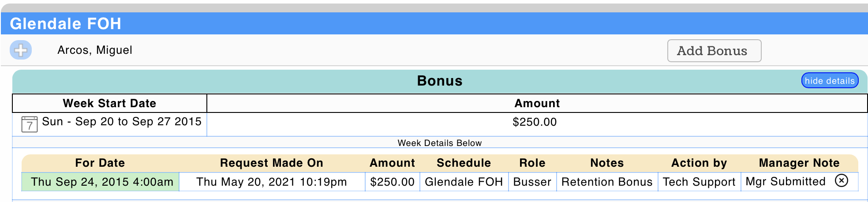This screenshot has width=868, height=202.
Task: Open the calendar icon for week start
Action: coord(29,124)
